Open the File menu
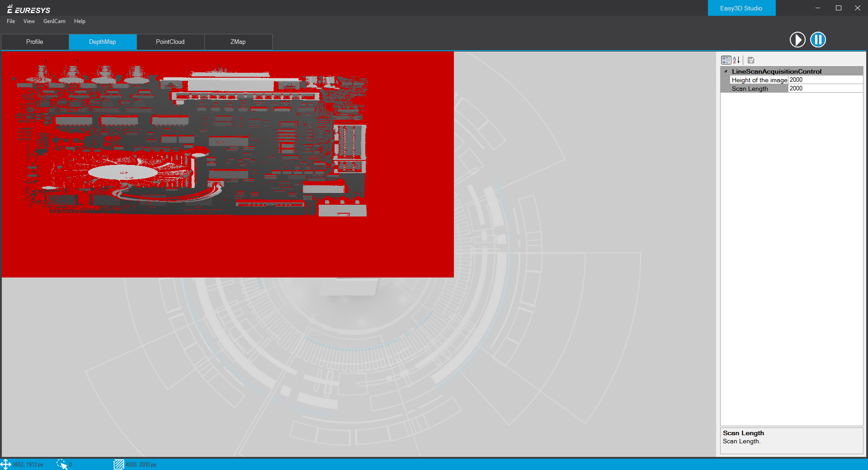Image resolution: width=868 pixels, height=470 pixels. tap(11, 21)
